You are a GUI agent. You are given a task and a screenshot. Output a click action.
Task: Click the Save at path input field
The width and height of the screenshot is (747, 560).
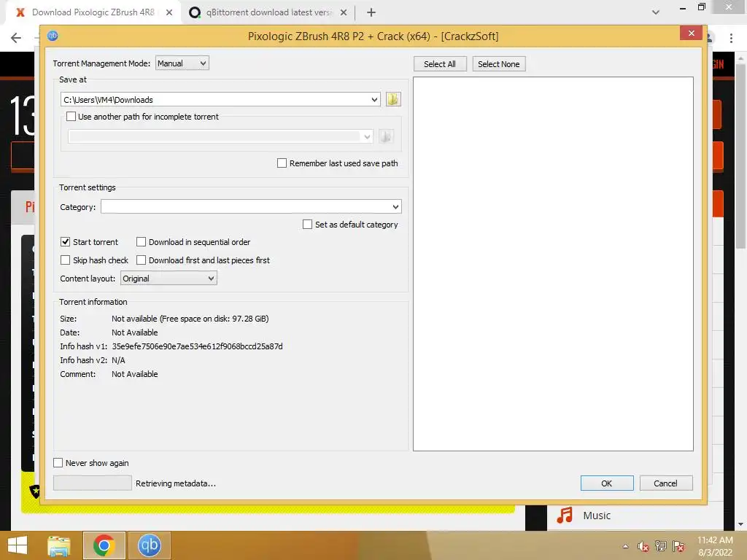(220, 99)
